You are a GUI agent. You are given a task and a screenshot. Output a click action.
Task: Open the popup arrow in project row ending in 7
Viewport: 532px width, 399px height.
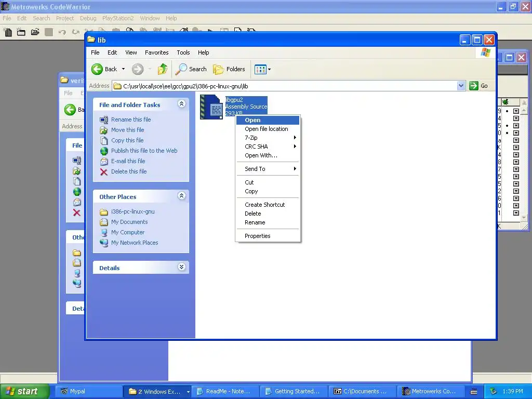click(516, 169)
